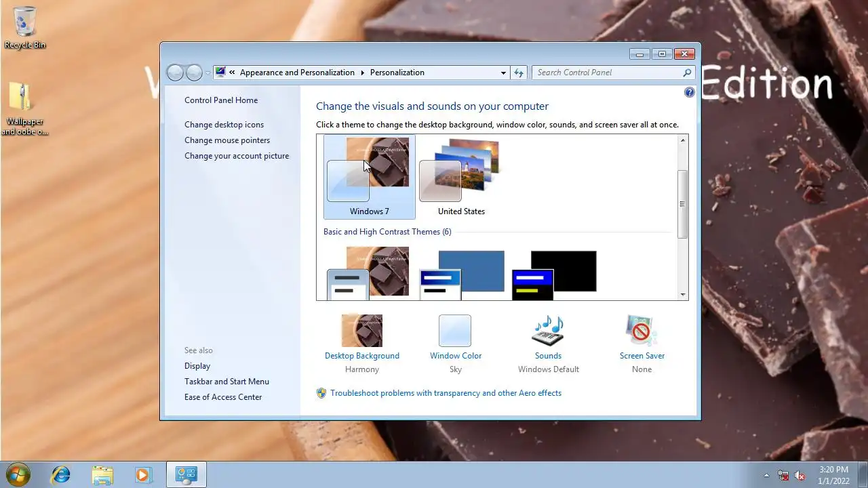Select the black high contrast theme thumbnail
868x488 pixels.
click(x=554, y=274)
